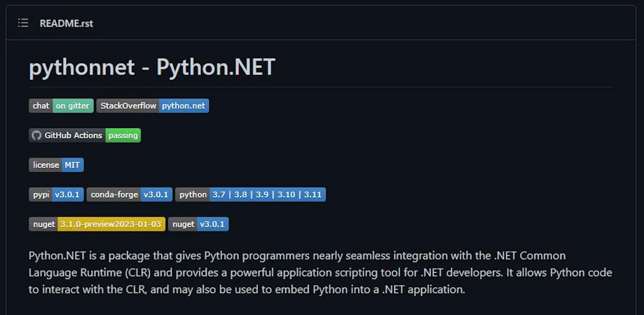Image resolution: width=644 pixels, height=315 pixels.
Task: Click version 3.11 in the python badge
Action: 313,194
